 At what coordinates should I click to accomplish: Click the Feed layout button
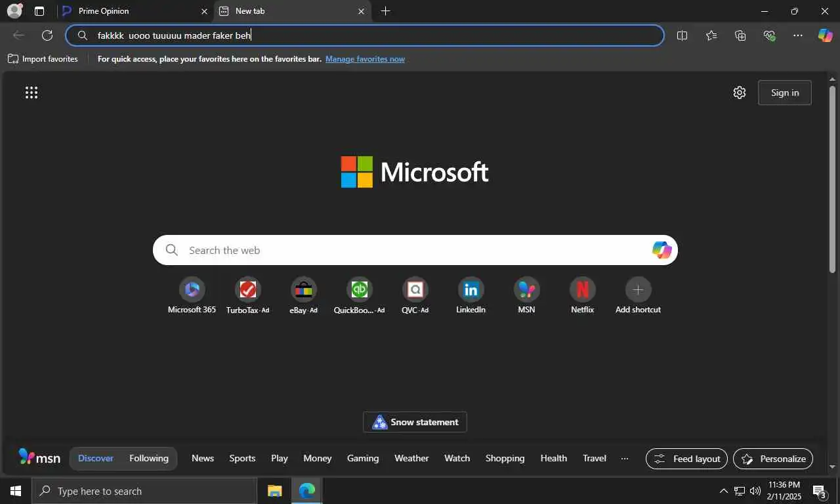686,459
